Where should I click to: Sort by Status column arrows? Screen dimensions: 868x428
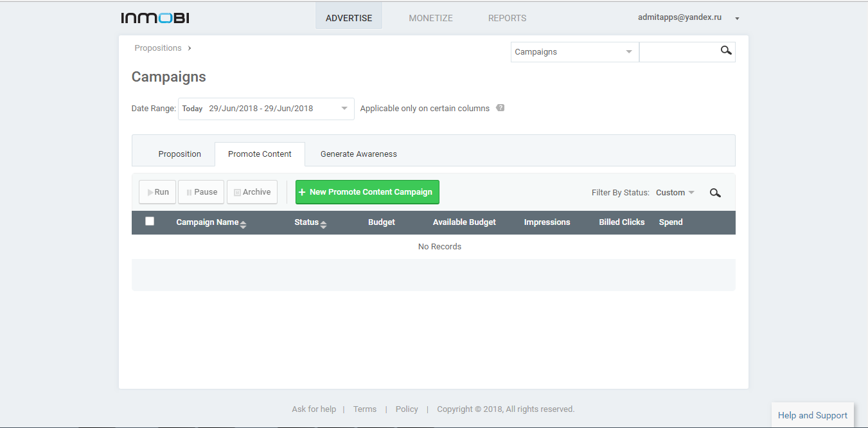[323, 224]
